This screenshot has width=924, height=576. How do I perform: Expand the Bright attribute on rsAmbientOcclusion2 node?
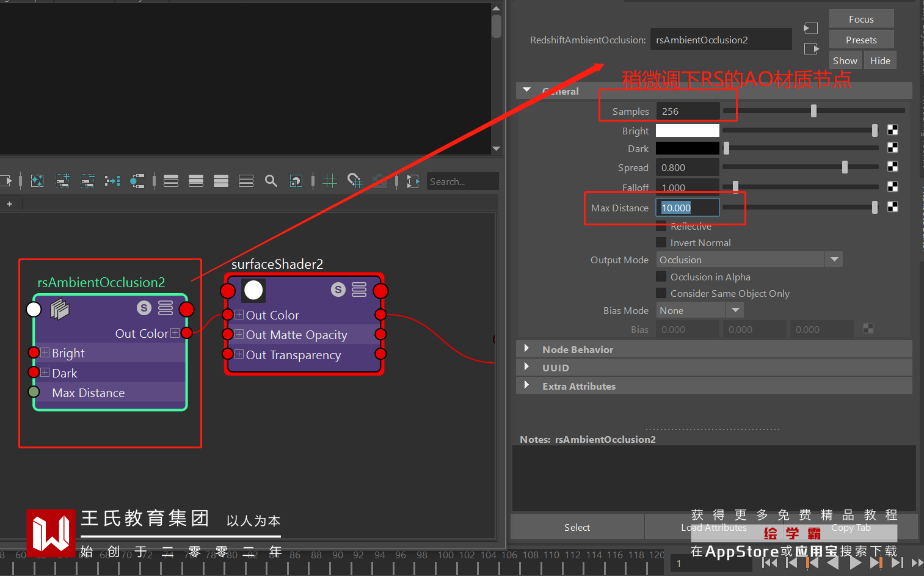click(45, 352)
